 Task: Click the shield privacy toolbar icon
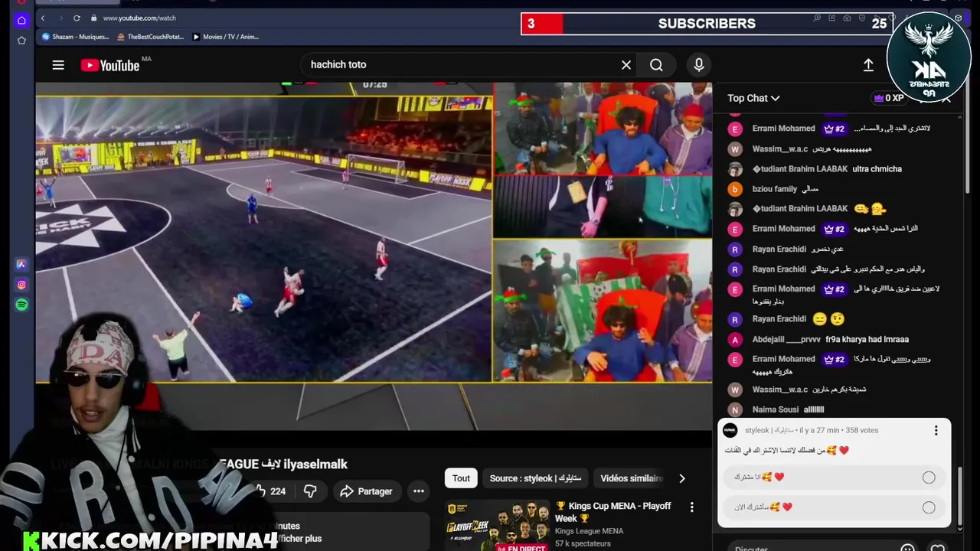click(x=861, y=18)
